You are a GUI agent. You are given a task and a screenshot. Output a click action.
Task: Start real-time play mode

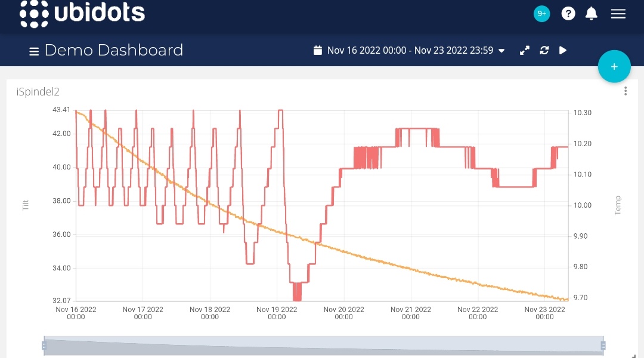click(563, 51)
